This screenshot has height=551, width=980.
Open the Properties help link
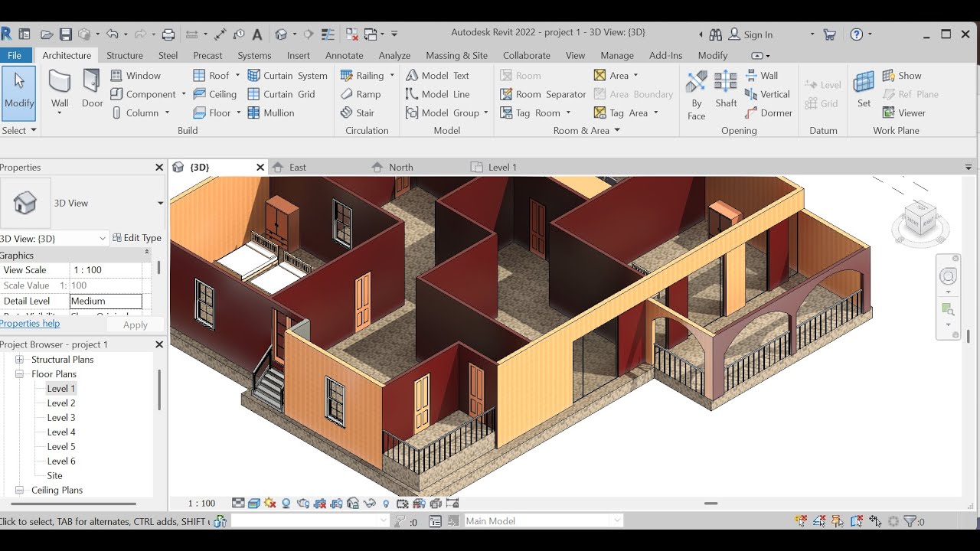pyautogui.click(x=30, y=323)
